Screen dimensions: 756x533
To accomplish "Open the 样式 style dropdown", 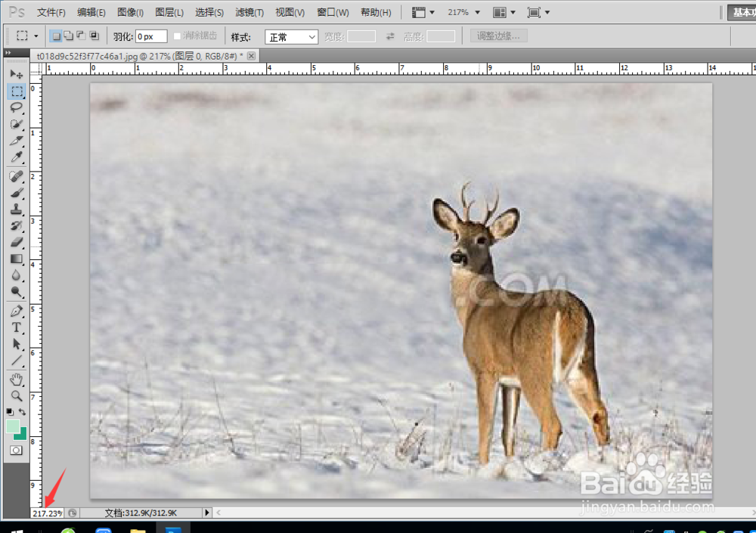I will point(291,37).
